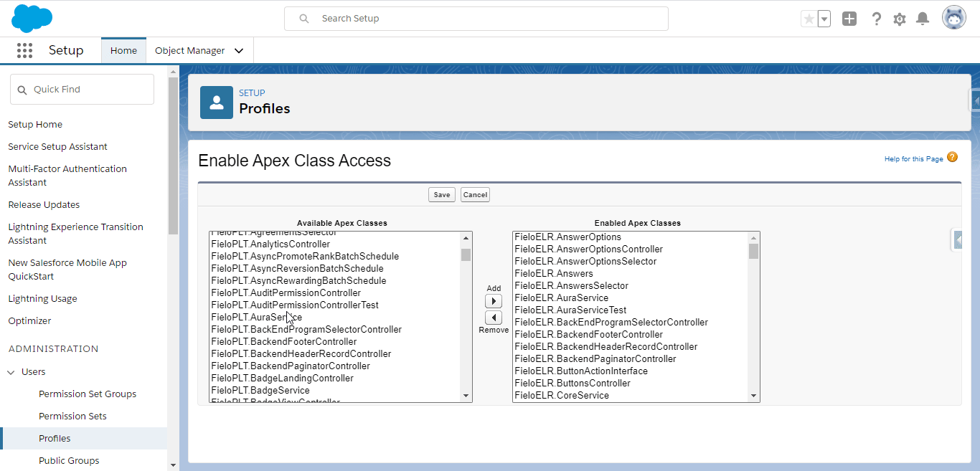Select FieloPLT.AuditPermissionController
980x471 pixels.
click(286, 293)
